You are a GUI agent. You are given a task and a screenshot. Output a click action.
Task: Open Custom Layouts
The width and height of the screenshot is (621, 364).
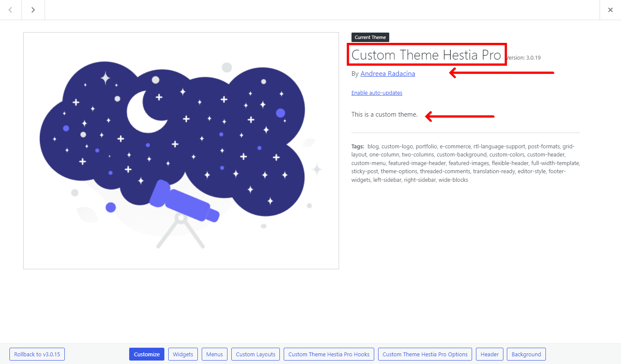click(256, 354)
